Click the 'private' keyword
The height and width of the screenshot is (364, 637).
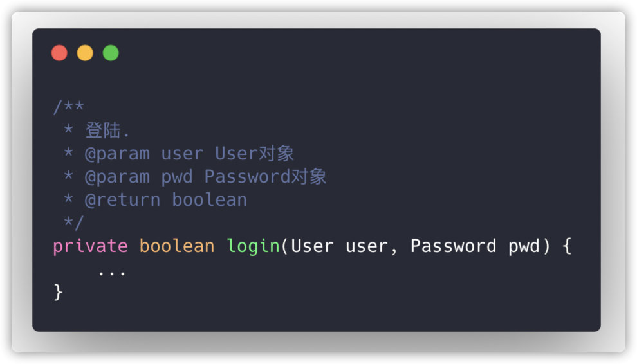pos(90,246)
